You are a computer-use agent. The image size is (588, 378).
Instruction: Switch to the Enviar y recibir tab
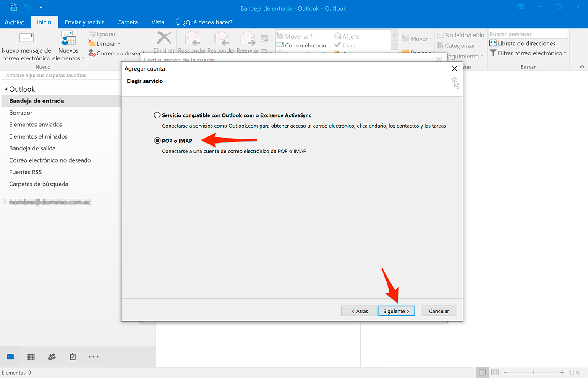click(84, 22)
